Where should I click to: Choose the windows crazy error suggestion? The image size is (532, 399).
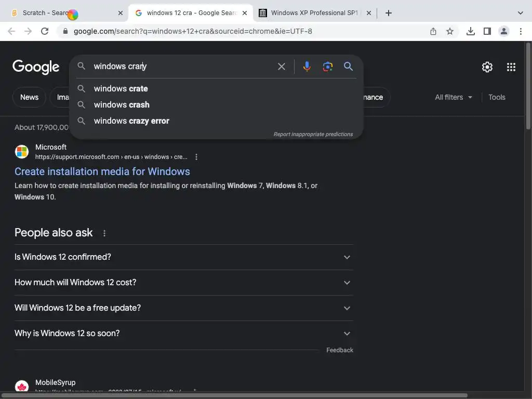pos(217,121)
